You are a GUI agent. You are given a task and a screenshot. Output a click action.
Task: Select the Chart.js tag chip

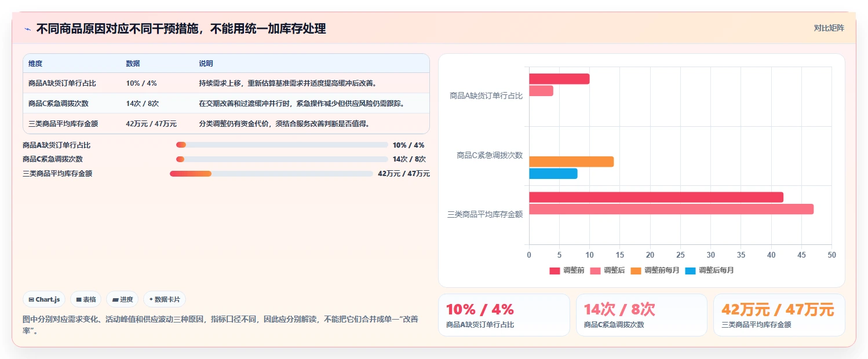click(x=45, y=299)
